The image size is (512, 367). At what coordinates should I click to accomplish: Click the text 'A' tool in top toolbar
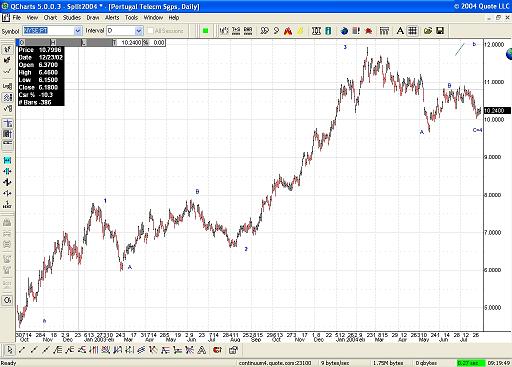tap(400, 31)
